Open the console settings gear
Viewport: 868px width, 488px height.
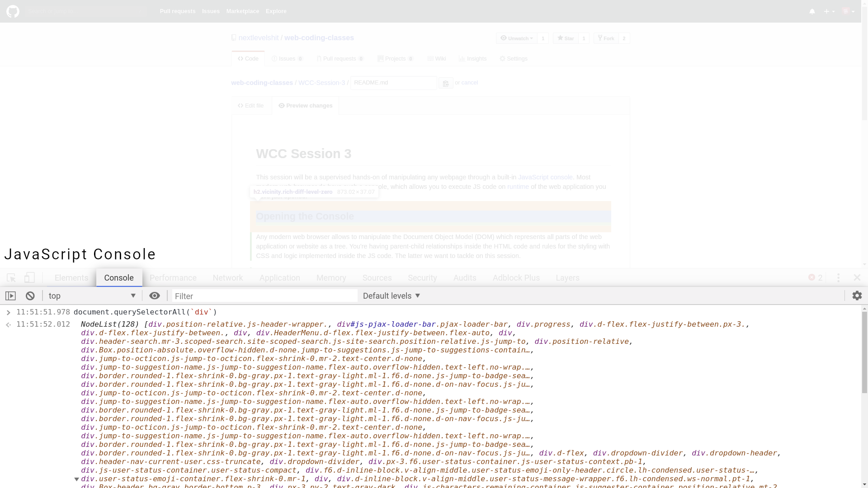[857, 296]
